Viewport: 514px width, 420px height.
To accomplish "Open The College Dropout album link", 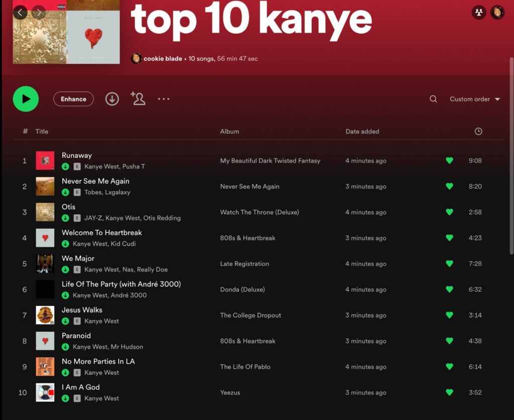I will coord(250,315).
